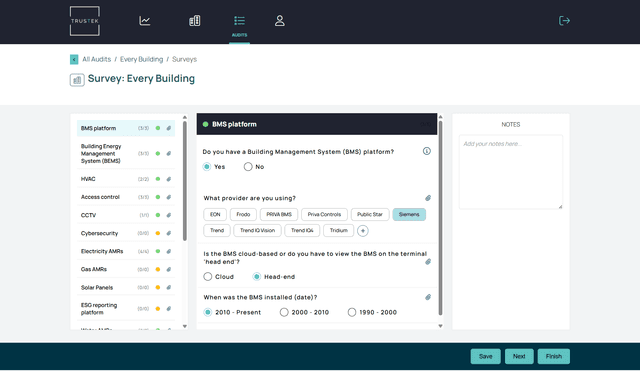Click the Save button
The image size is (640, 371).
click(485, 356)
